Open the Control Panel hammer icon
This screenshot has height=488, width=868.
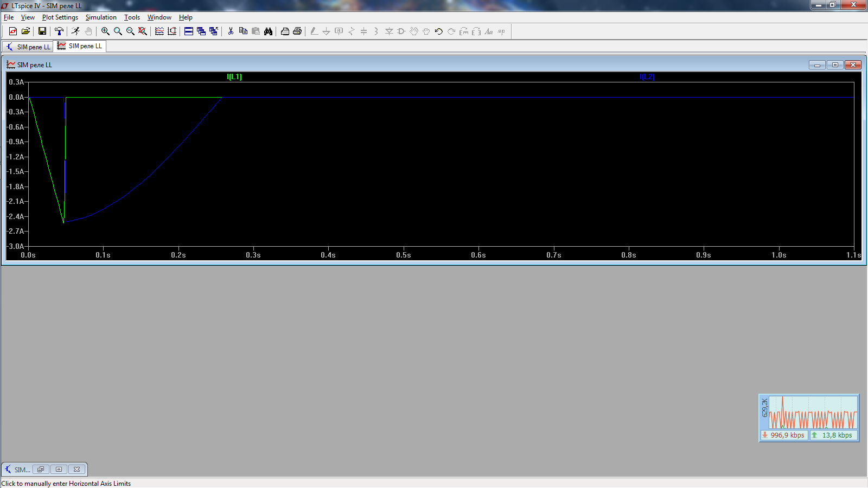click(59, 31)
